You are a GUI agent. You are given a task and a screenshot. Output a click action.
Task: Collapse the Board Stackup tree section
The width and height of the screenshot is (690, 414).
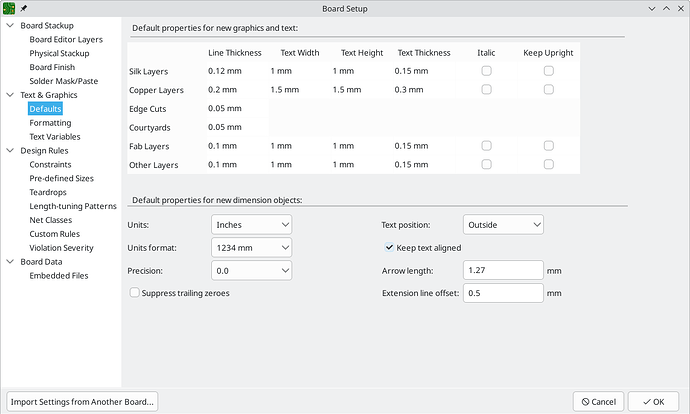coord(10,26)
